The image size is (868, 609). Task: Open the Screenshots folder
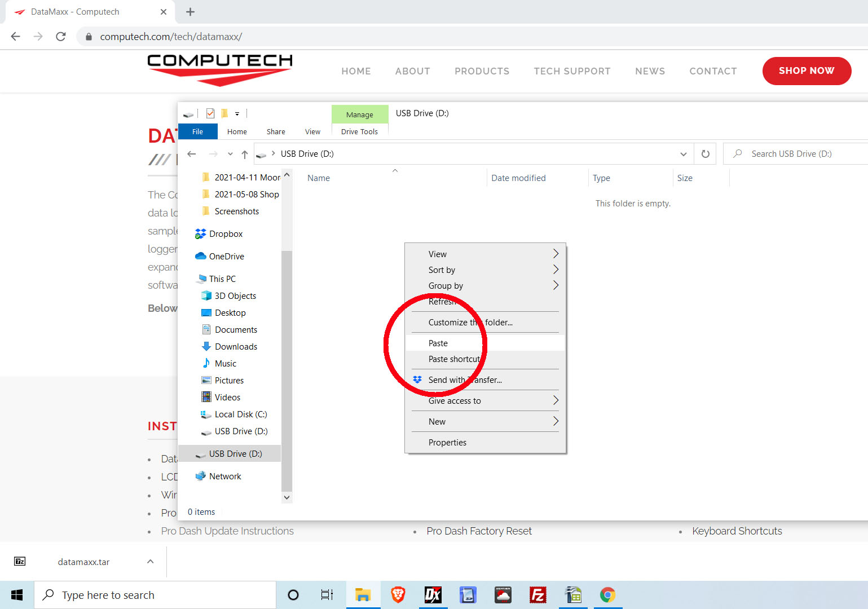click(237, 211)
